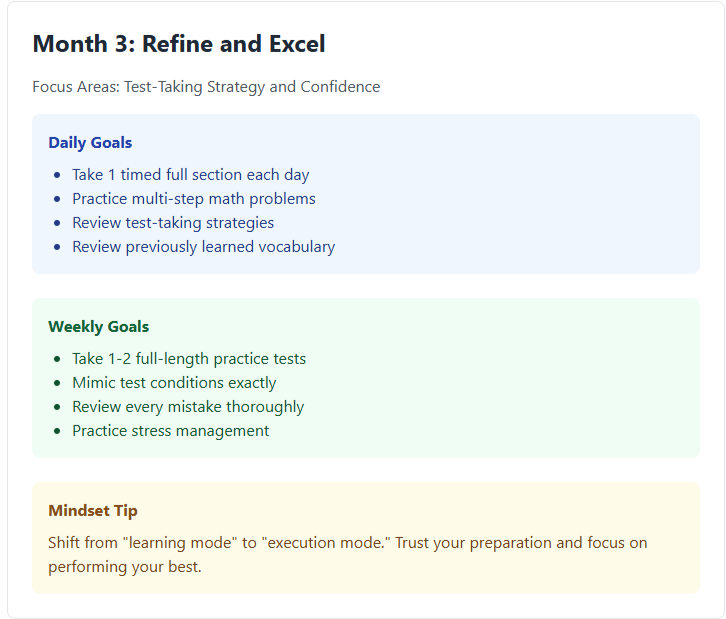
Task: Click the bullet beside "Practice multi-step math problems"
Action: coord(57,199)
